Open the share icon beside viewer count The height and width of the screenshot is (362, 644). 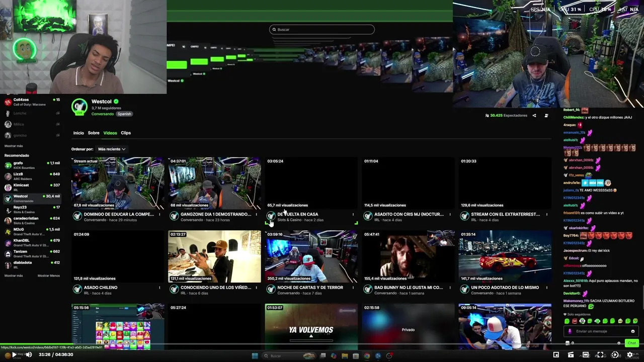[534, 116]
